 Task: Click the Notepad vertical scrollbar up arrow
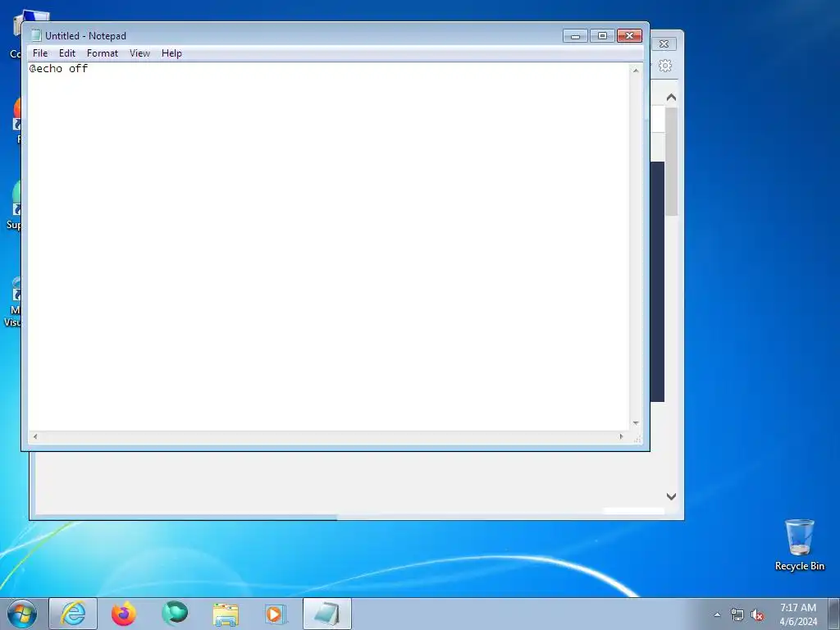[636, 71]
